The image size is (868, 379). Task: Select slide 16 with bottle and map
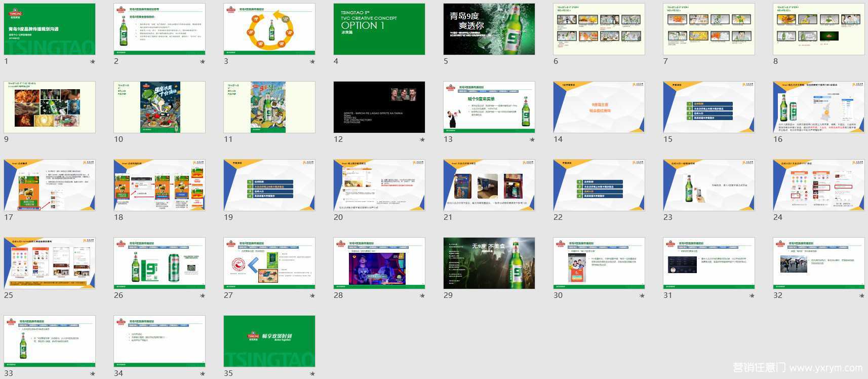(x=819, y=107)
